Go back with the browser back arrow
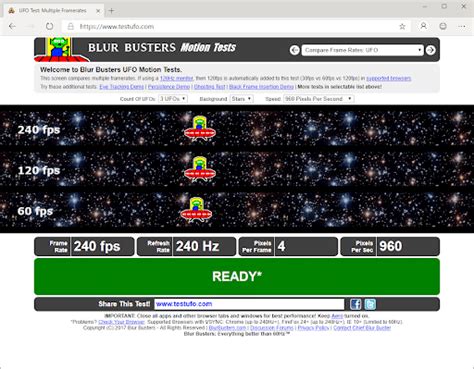 (12, 26)
